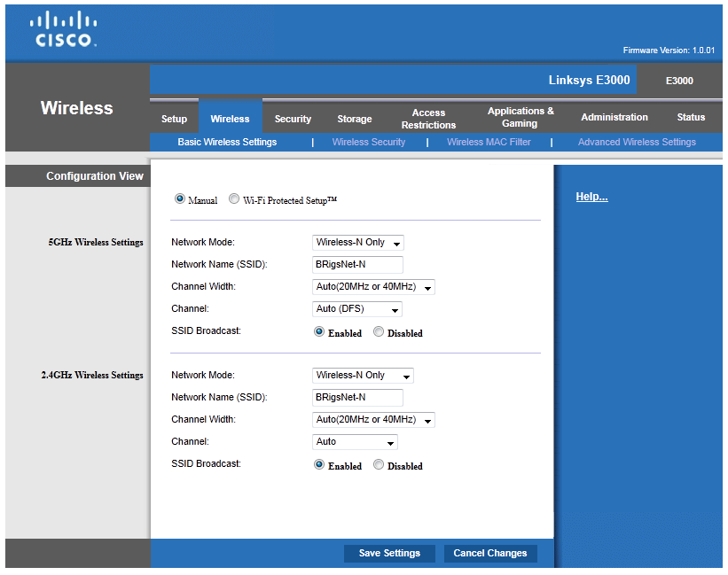Select the Manual configuration radio button
This screenshot has height=575, width=728.
pyautogui.click(x=180, y=199)
